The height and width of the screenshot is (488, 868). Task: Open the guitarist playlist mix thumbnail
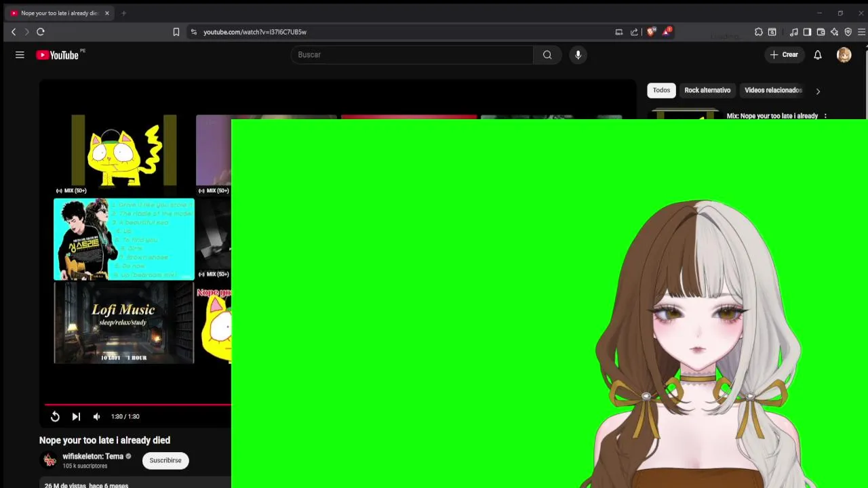(124, 239)
